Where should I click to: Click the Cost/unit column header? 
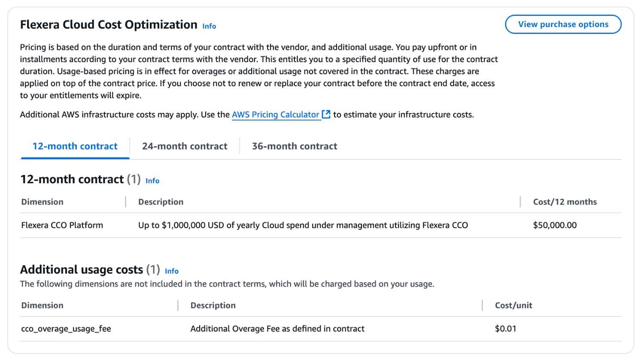tap(513, 305)
